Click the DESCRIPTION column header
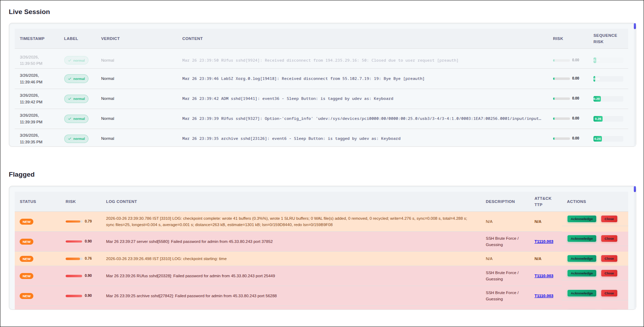This screenshot has width=644, height=327. [x=500, y=202]
